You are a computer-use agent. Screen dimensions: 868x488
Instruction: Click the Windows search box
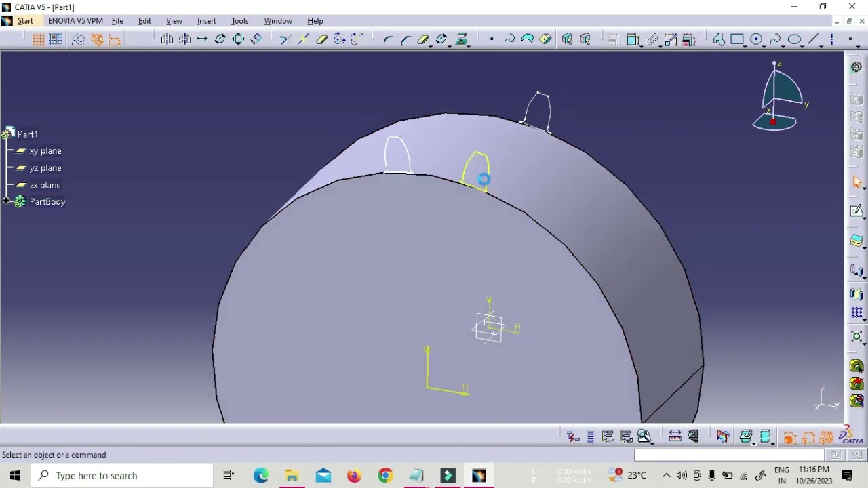121,476
